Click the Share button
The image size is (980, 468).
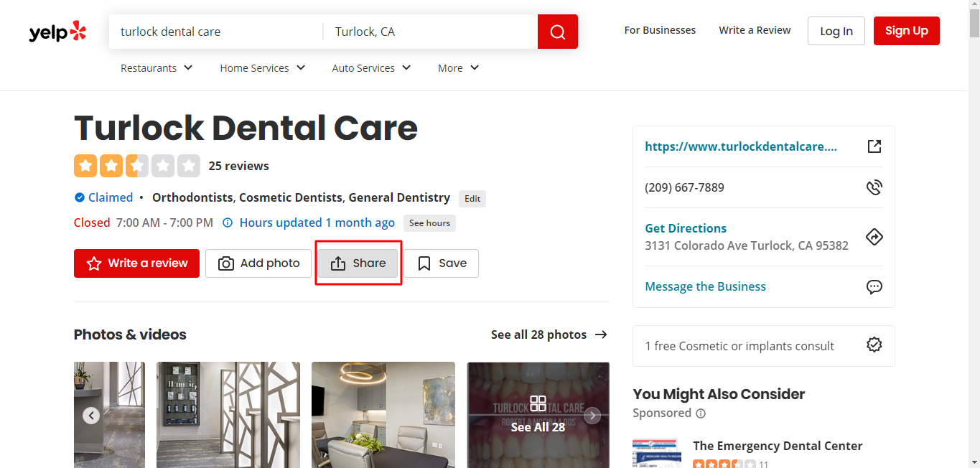click(358, 263)
